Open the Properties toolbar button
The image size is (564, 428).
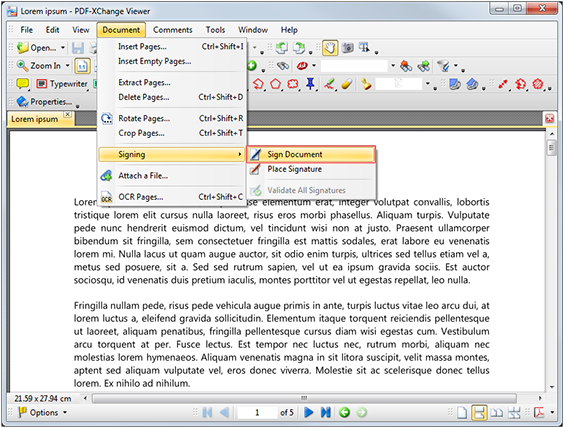(44, 102)
